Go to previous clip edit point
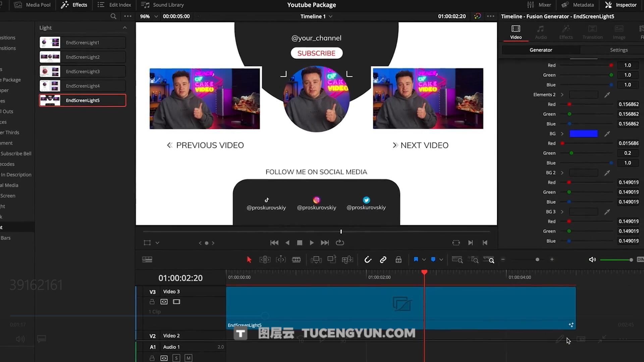The width and height of the screenshot is (644, 362). pyautogui.click(x=485, y=243)
